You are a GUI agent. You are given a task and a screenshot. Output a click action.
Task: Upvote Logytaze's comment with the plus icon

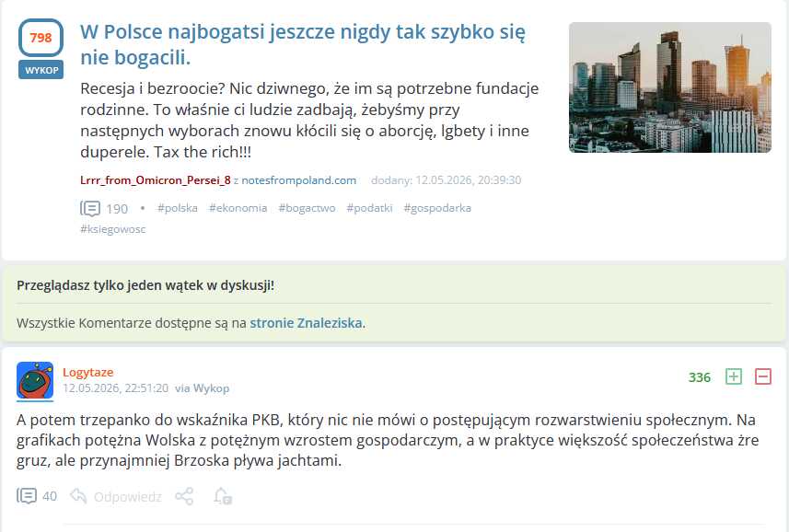tap(734, 376)
